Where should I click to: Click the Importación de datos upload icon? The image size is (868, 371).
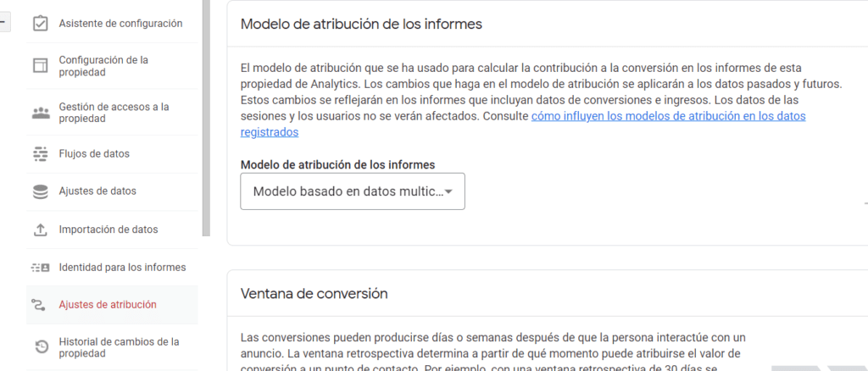coord(40,230)
